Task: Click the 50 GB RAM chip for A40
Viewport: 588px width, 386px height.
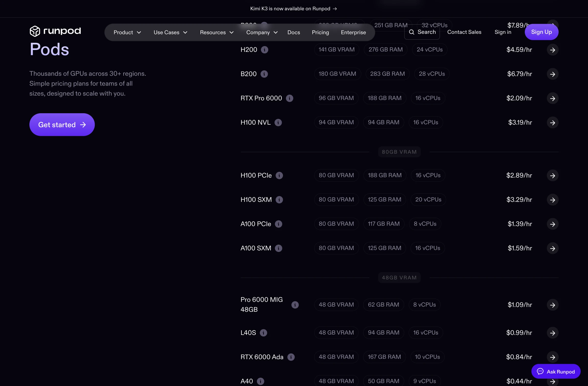Action: click(x=383, y=381)
